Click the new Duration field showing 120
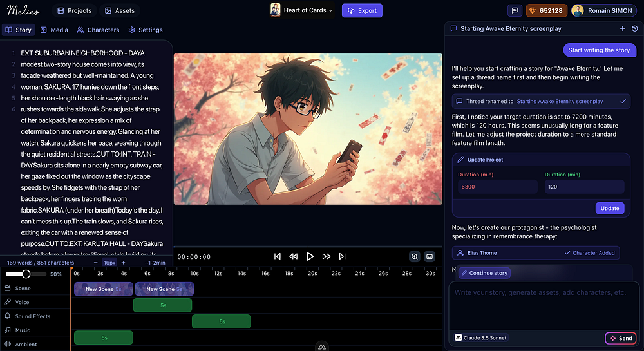Viewport: 644px width, 351px height. [x=584, y=187]
